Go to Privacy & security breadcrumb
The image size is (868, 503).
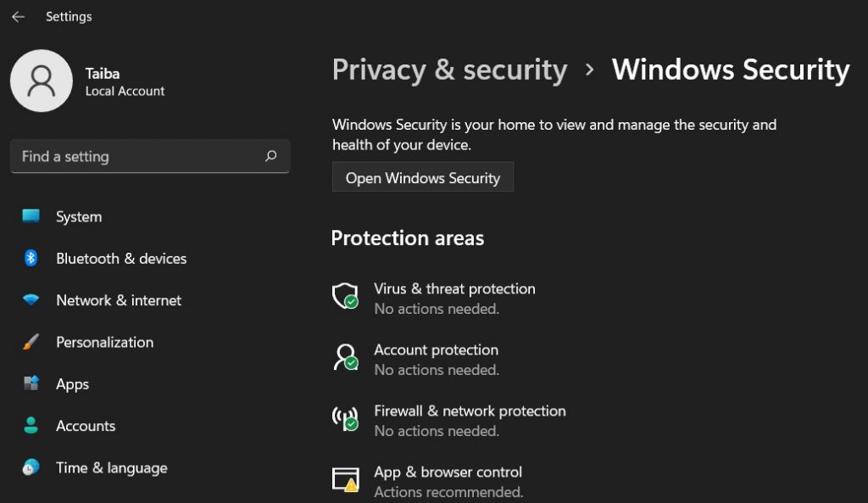(x=449, y=70)
